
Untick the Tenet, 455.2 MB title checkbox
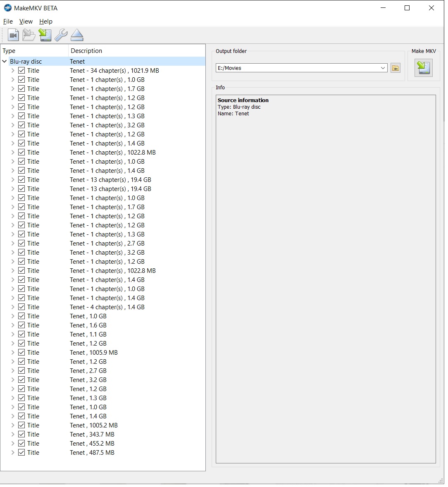pyautogui.click(x=21, y=444)
